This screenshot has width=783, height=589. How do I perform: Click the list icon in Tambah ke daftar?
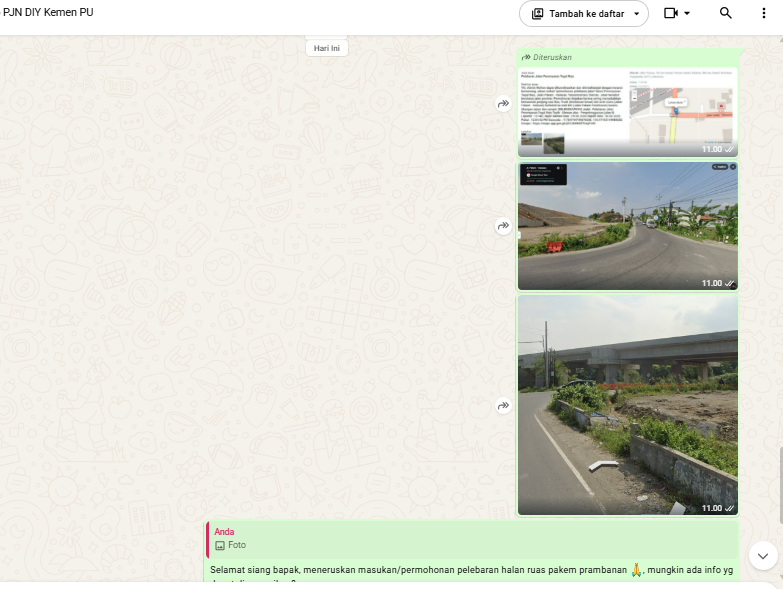point(537,14)
